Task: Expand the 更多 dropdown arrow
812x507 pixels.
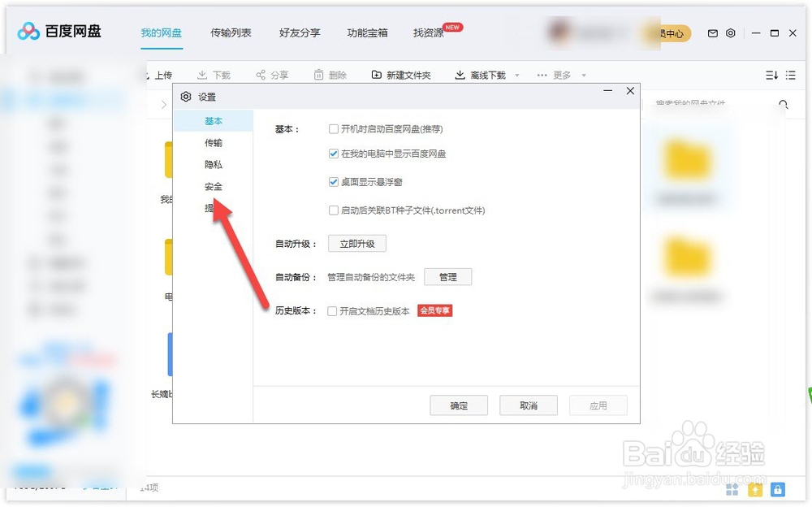Action: click(x=584, y=76)
